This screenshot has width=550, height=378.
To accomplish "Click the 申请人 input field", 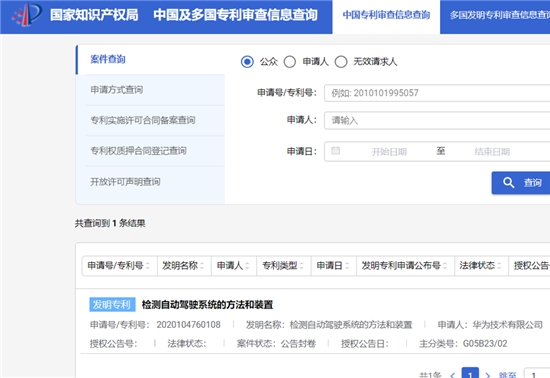I will (x=437, y=120).
